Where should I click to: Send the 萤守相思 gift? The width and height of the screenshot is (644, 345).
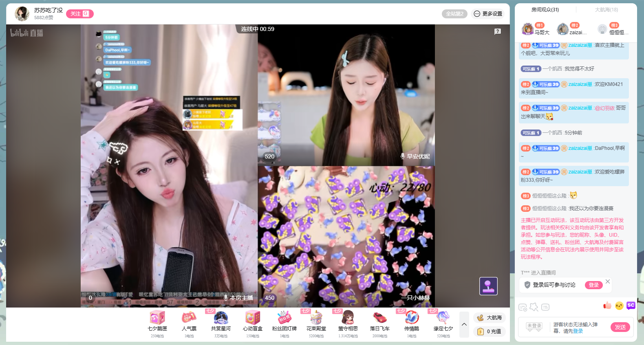click(348, 324)
